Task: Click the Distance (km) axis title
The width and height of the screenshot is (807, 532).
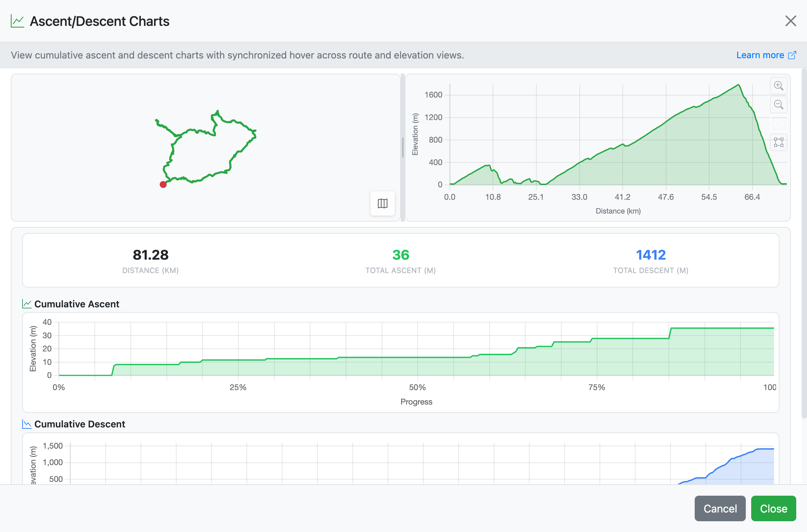Action: coord(618,211)
